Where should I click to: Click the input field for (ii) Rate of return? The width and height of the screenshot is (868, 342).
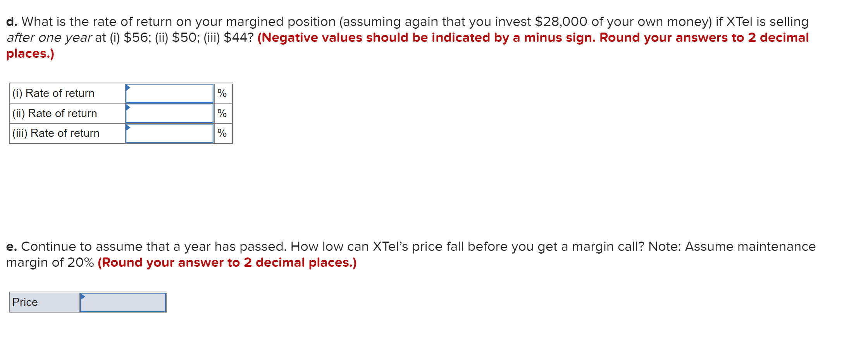(170, 113)
